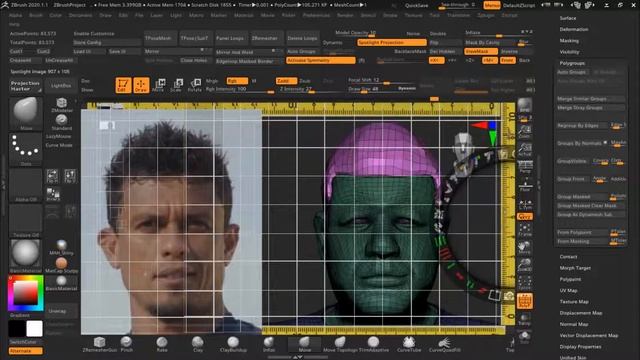Expand the UV Map subpalette
Viewport: 640px width, 360px height.
[x=568, y=291]
